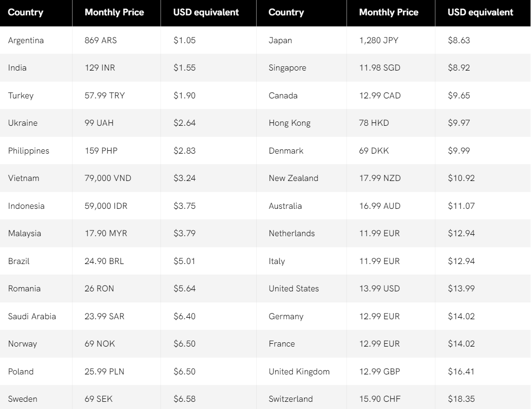Viewport: 532px width, 409px height.
Task: Click the right USD equivalent column header
Action: click(x=483, y=13)
